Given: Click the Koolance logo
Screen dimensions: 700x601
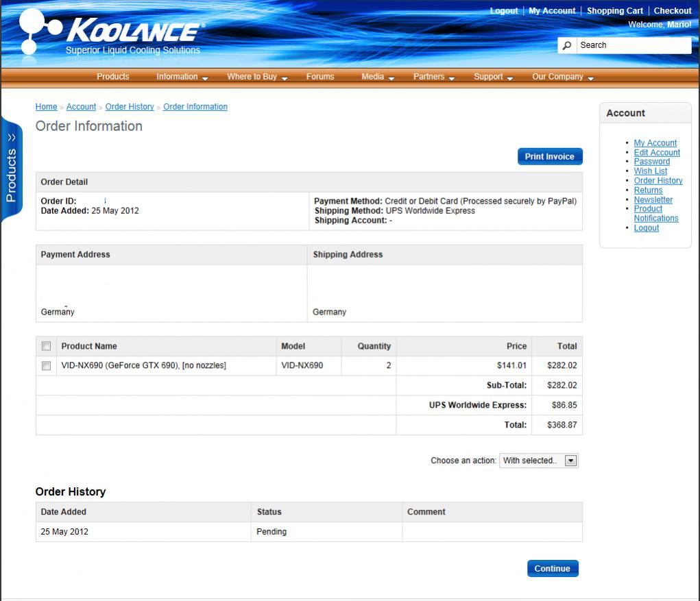Looking at the screenshot, I should 112,32.
